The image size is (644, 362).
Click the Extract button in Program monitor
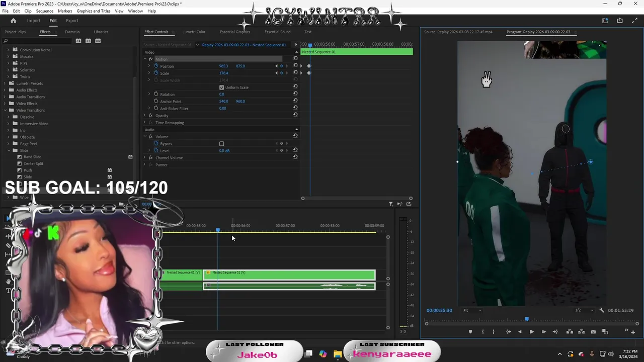tap(581, 332)
